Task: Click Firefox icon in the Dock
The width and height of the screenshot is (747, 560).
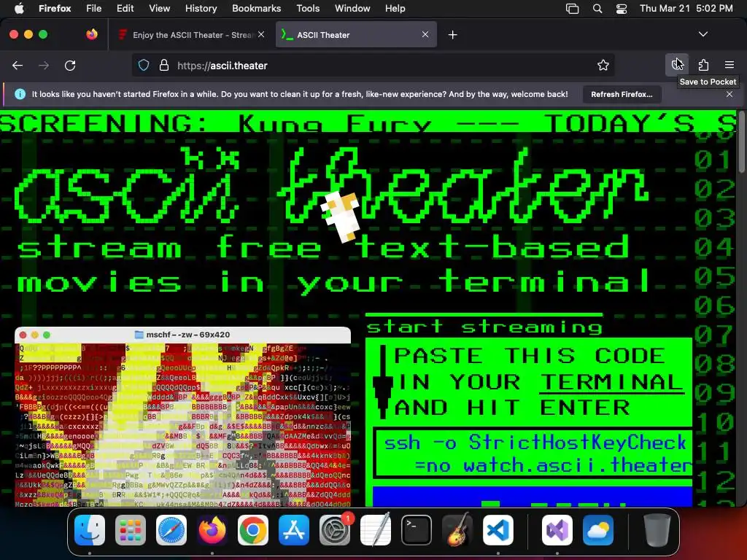Action: point(212,530)
